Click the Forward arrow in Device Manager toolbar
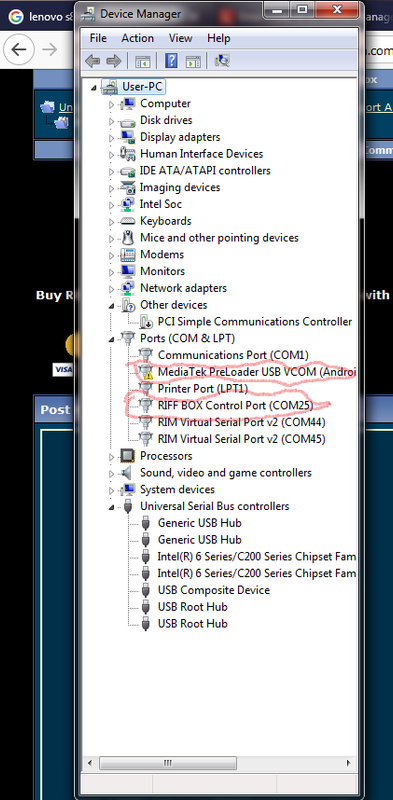This screenshot has height=800, width=393. (113, 61)
